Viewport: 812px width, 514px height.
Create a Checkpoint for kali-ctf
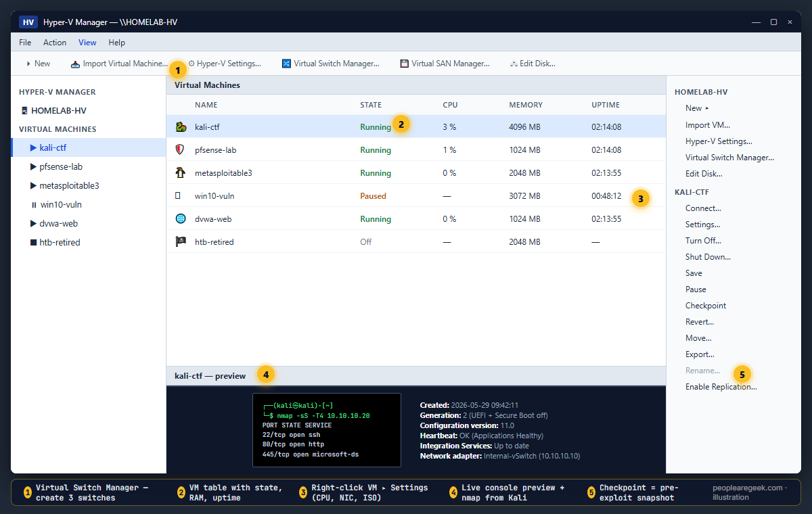click(706, 306)
